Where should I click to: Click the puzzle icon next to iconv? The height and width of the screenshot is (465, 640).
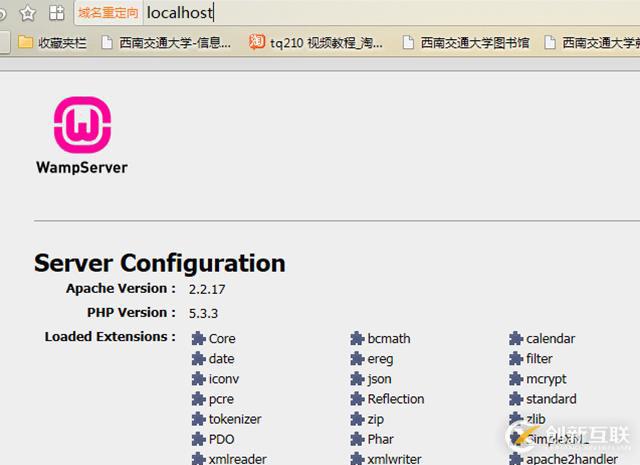198,379
